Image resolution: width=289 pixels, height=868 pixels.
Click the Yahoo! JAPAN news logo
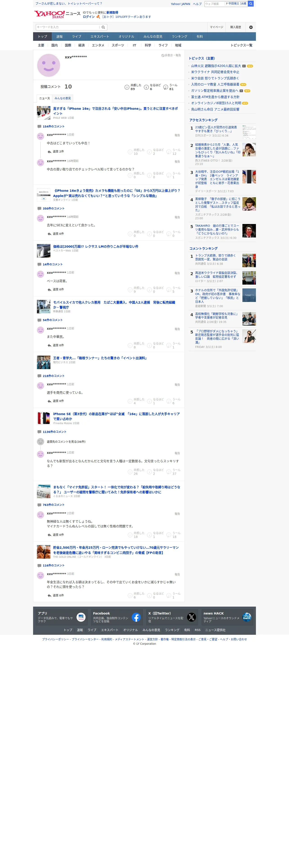click(x=57, y=14)
